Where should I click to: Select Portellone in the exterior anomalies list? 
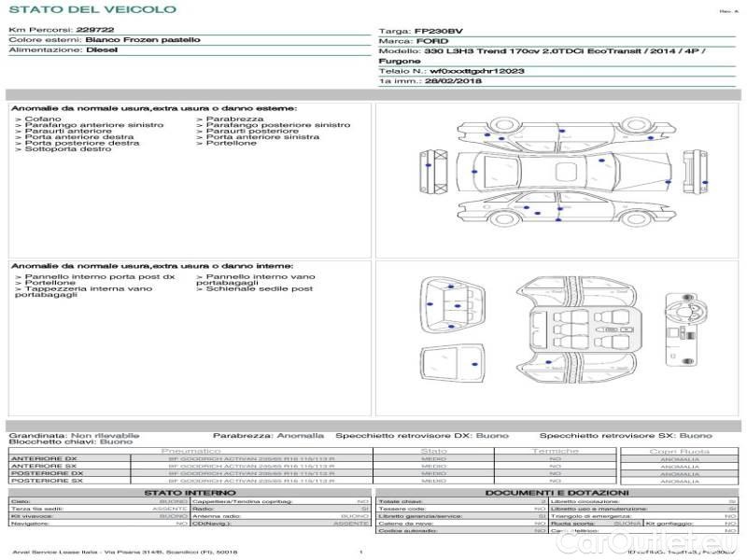point(226,143)
